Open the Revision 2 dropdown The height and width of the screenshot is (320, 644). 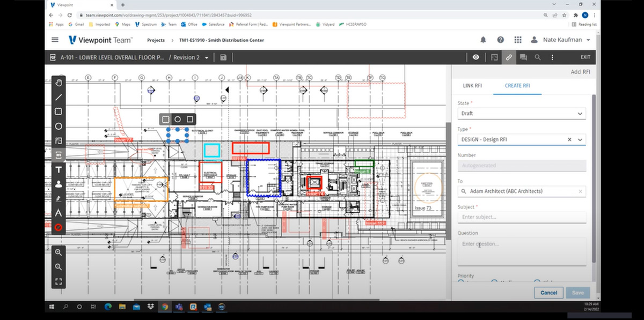[207, 57]
